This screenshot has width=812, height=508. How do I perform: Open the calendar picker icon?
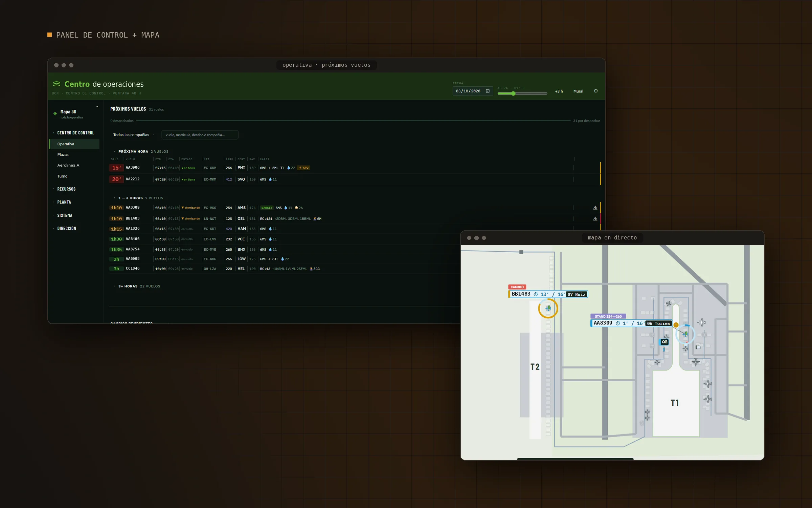488,91
